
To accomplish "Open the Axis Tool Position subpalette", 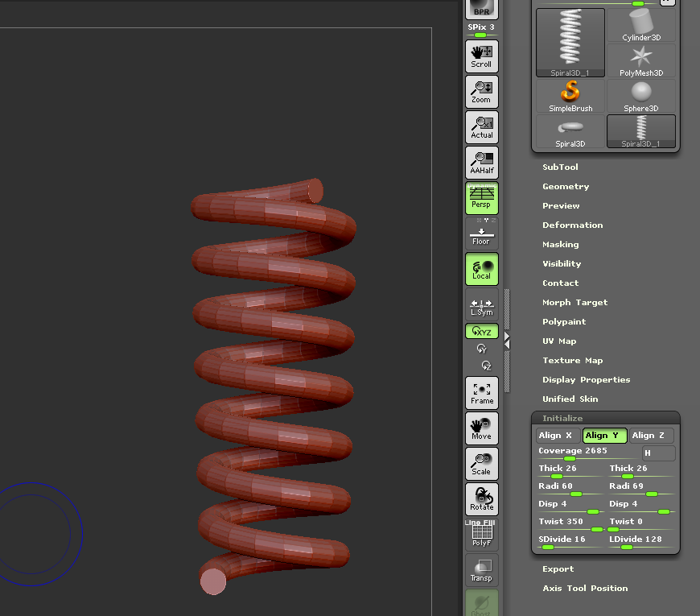I will (x=585, y=589).
